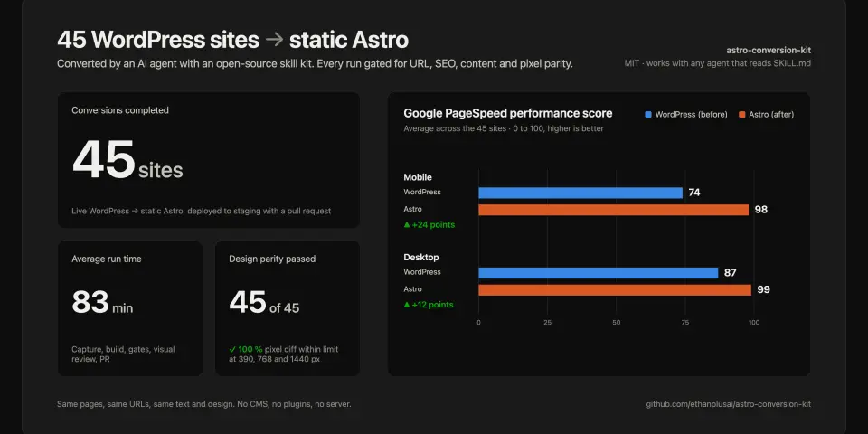
Task: Click the orange Astro (after) legend swatch
Action: [x=741, y=115]
